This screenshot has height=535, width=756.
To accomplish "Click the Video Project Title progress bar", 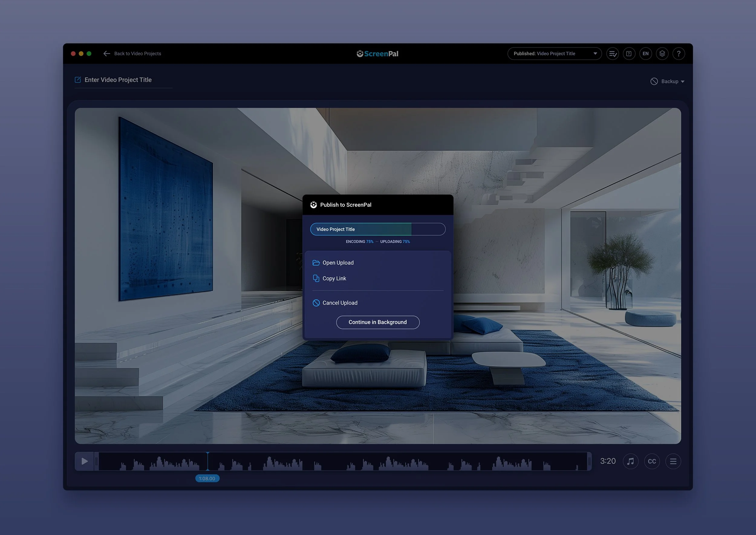I will pos(378,229).
